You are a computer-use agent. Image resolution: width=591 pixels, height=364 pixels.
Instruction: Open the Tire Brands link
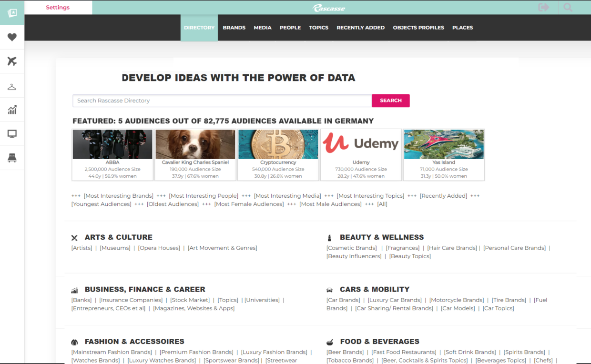tap(509, 300)
